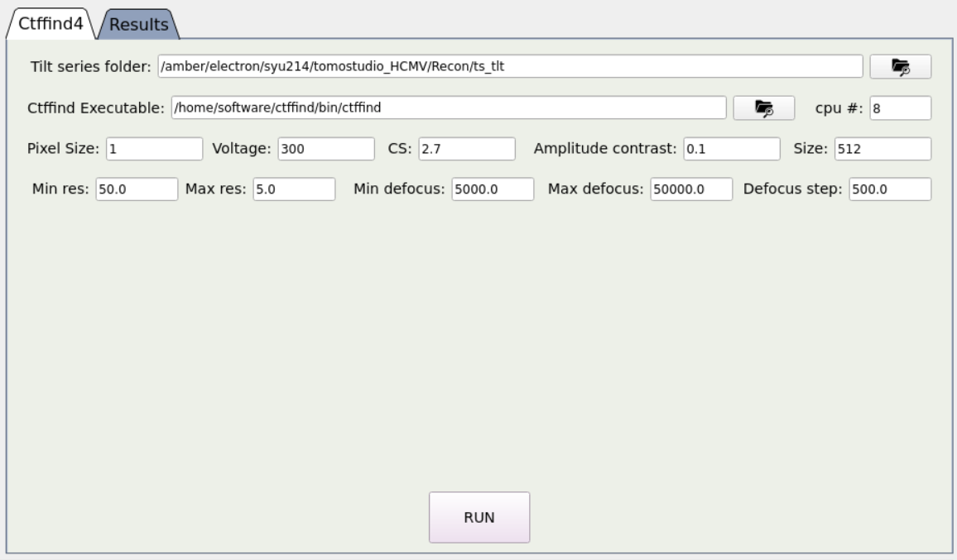Select the 'Tilt series folder:' label
957x560 pixels.
tap(90, 66)
